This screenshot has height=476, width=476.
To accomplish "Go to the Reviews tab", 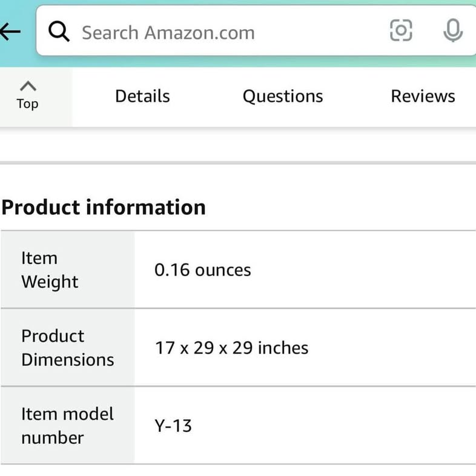I will [423, 96].
